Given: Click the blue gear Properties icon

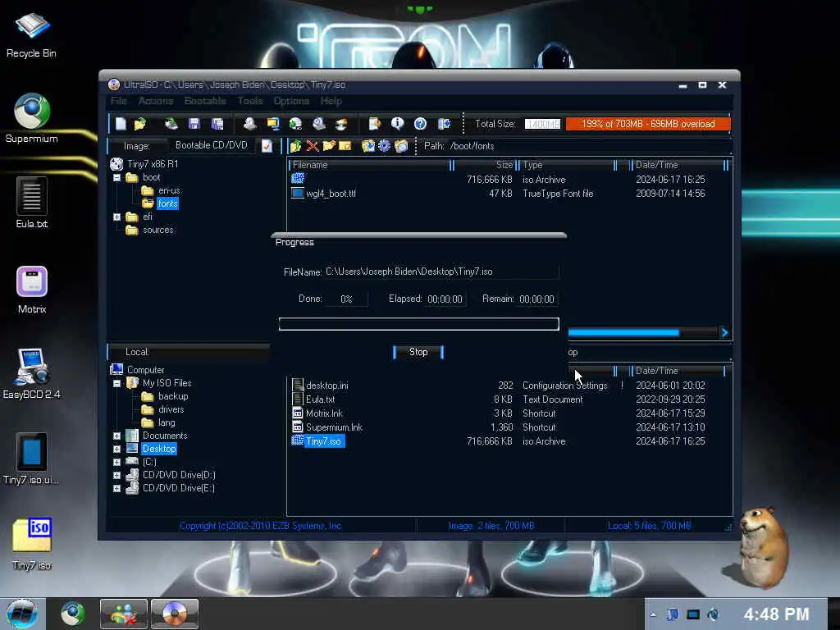Looking at the screenshot, I should (385, 146).
